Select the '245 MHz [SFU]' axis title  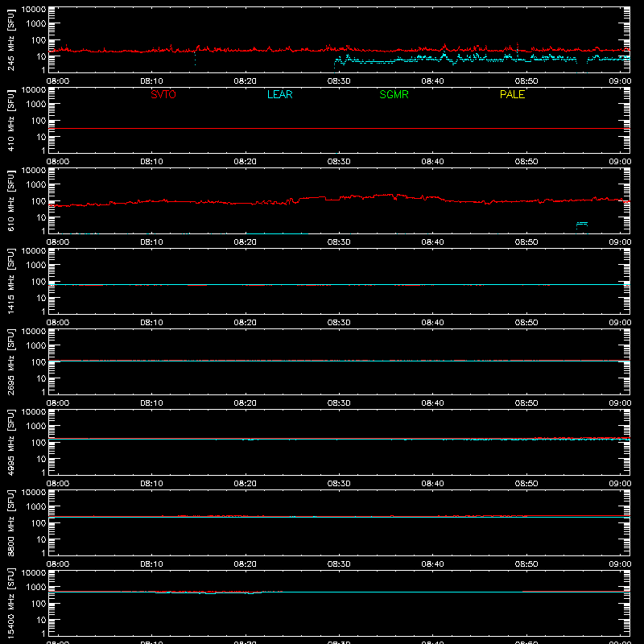(x=10, y=39)
